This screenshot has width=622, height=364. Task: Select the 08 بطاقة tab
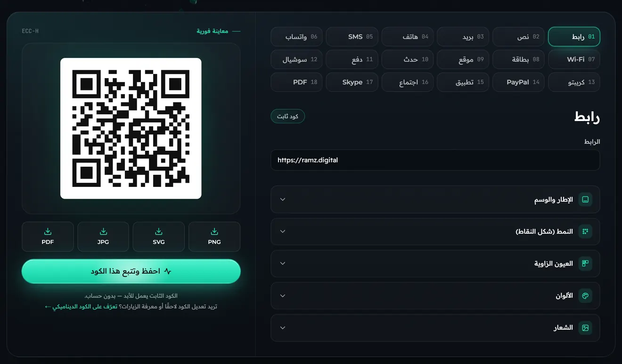click(x=518, y=59)
